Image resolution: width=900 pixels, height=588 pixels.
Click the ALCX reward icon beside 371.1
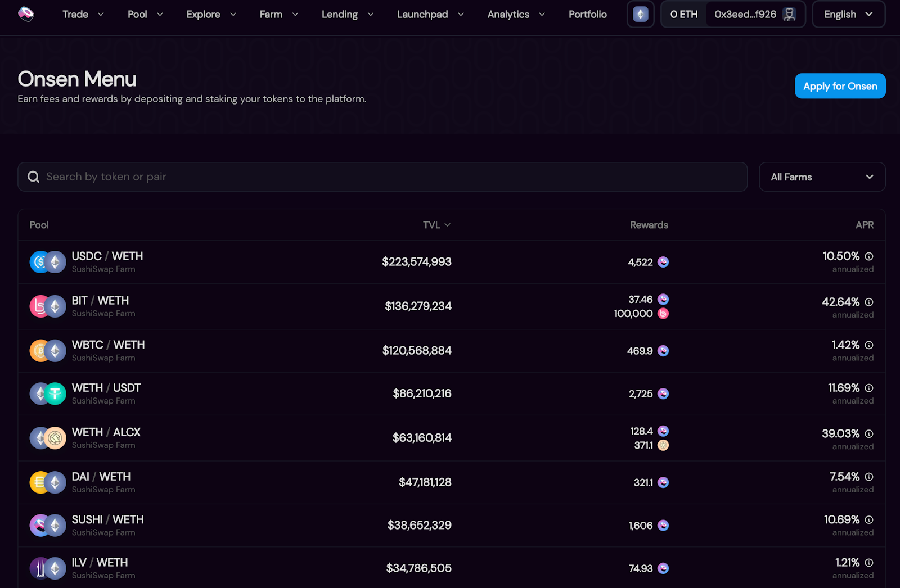click(663, 445)
